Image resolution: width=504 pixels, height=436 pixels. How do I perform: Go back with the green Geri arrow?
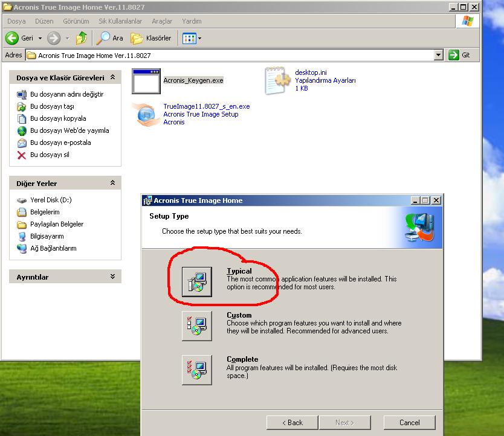(x=12, y=38)
